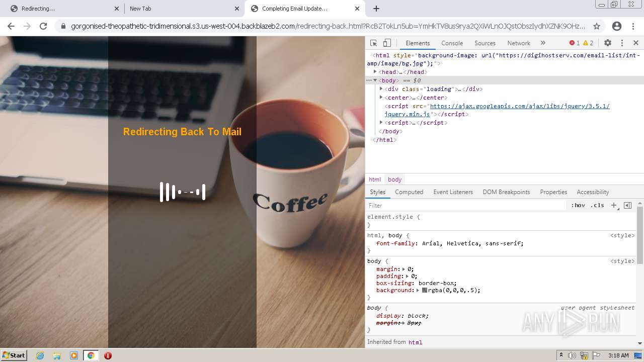This screenshot has height=362, width=644.
Task: Toggle .cls element classes panel
Action: pyautogui.click(x=597, y=205)
